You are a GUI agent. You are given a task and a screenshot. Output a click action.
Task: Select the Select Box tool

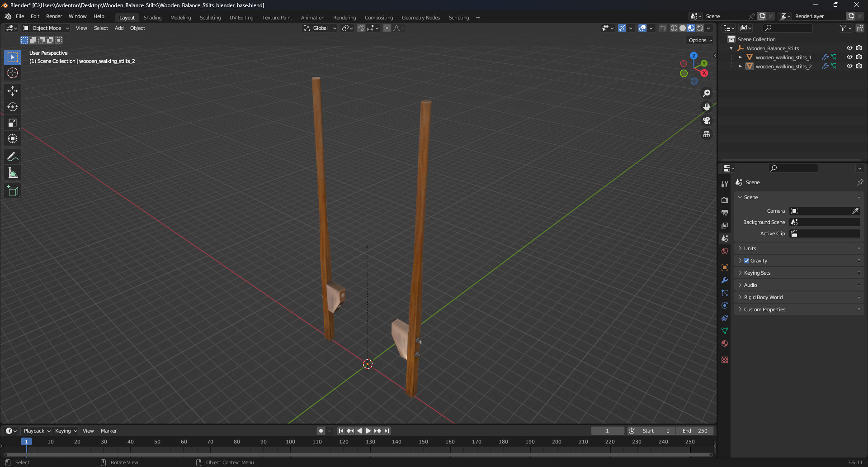[x=13, y=57]
